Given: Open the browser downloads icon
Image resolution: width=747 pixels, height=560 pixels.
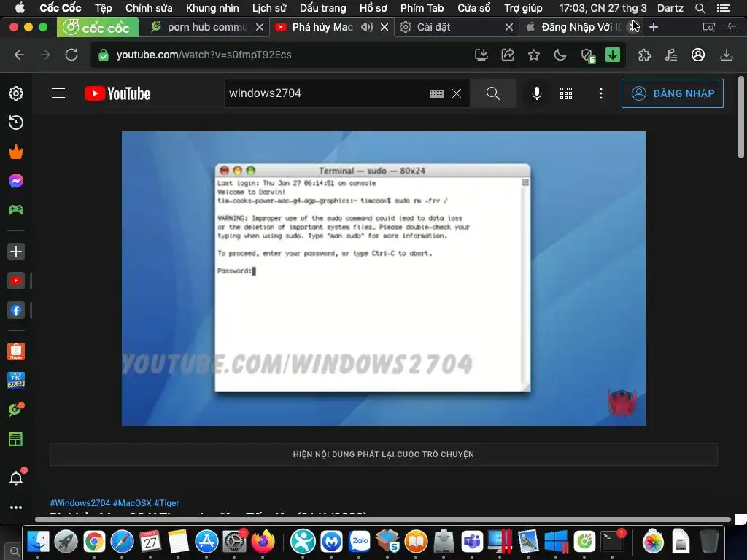Looking at the screenshot, I should point(726,55).
